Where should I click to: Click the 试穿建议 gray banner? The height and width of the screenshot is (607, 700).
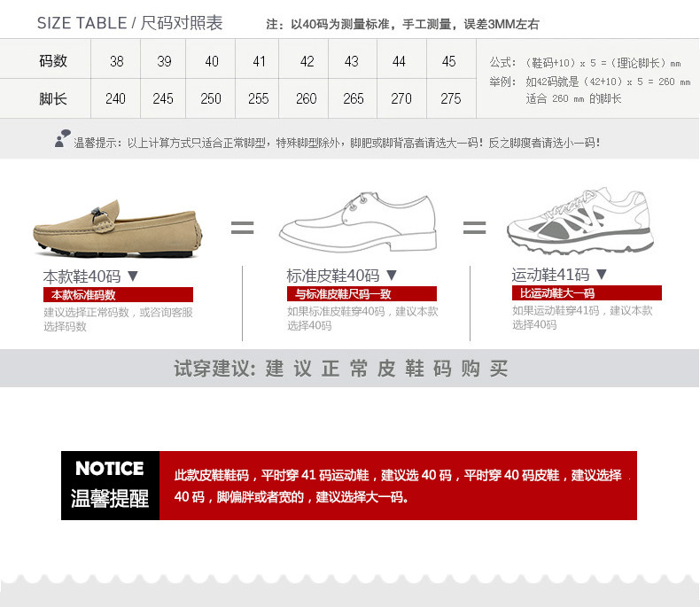tap(349, 369)
